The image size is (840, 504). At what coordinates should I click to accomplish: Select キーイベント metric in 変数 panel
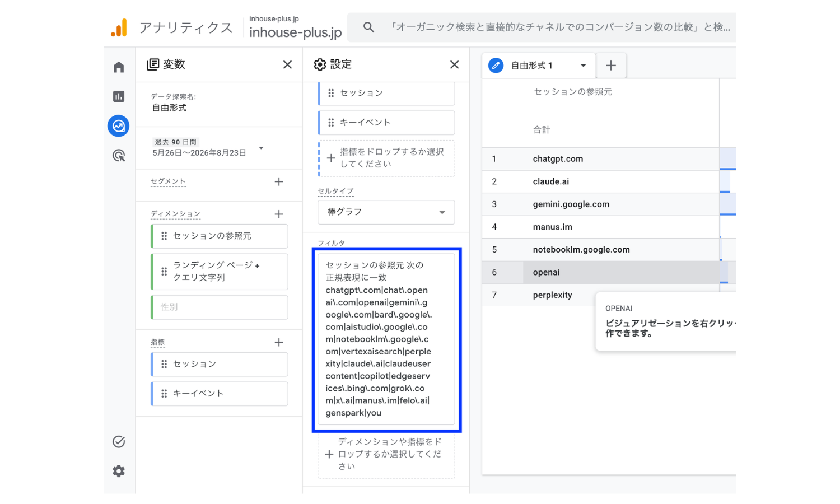(220, 394)
